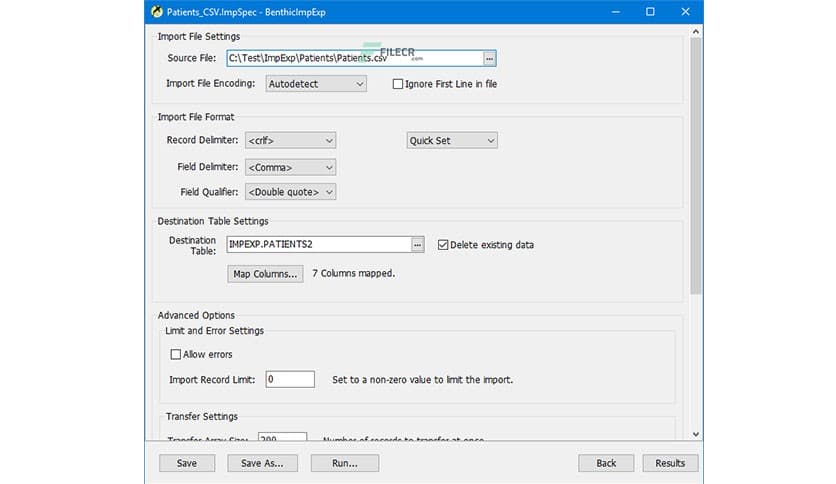Click the scrollbar down arrow
836x484 pixels.
[x=696, y=434]
